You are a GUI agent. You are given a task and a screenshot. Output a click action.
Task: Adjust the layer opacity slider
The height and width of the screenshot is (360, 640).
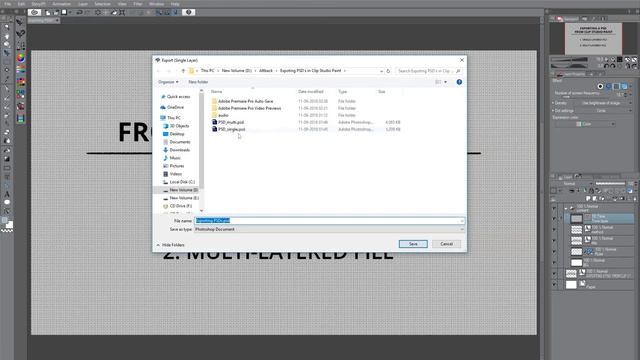pyautogui.click(x=610, y=184)
